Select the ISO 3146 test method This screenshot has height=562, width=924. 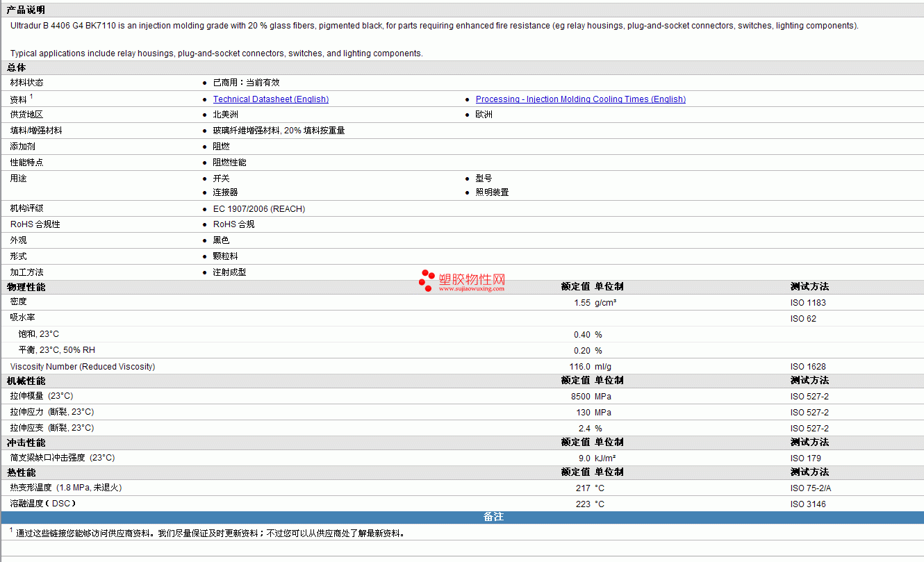[x=808, y=504]
